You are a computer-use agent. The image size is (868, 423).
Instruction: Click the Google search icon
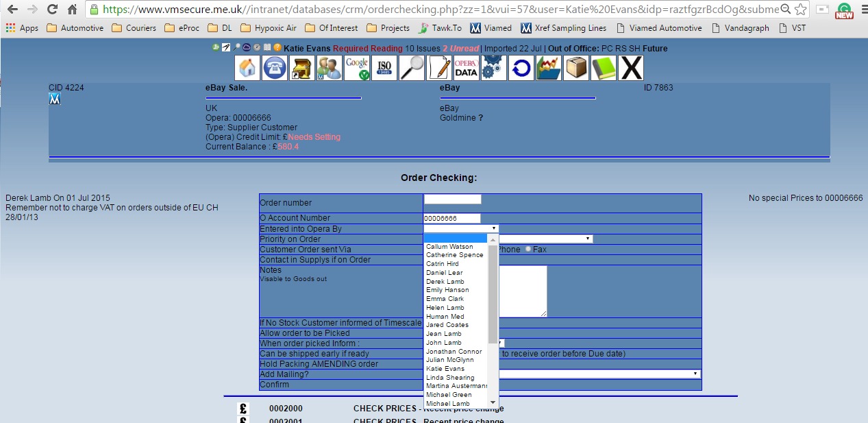357,68
